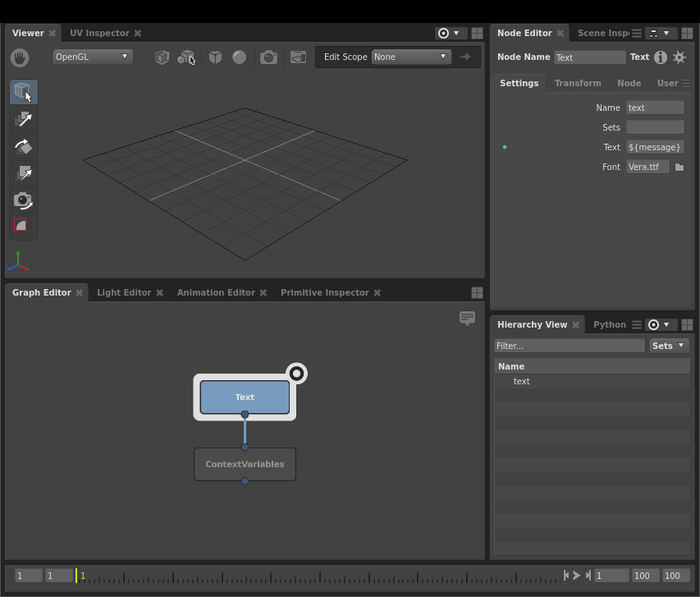
Task: Open node info for the Text node
Action: click(661, 57)
